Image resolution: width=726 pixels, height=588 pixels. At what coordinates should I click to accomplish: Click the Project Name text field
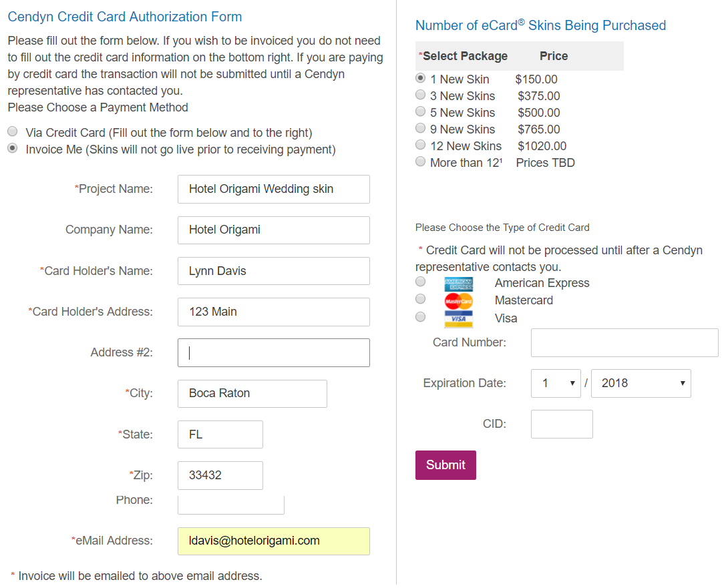point(274,190)
